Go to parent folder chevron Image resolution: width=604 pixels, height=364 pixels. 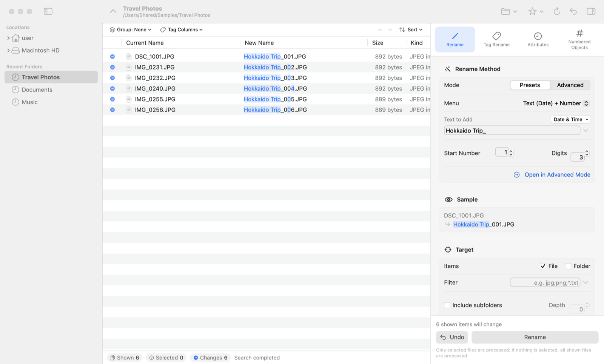[x=113, y=11]
